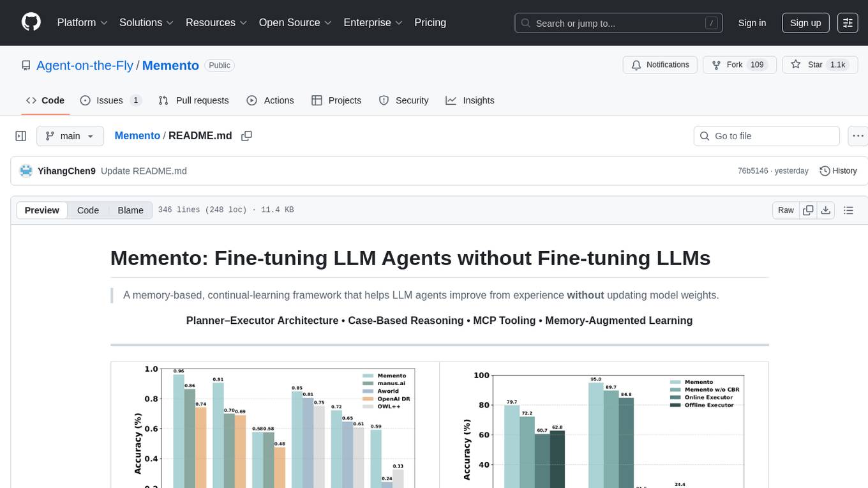The width and height of the screenshot is (868, 488).
Task: Open the left accuracy bar chart image
Action: 275,425
